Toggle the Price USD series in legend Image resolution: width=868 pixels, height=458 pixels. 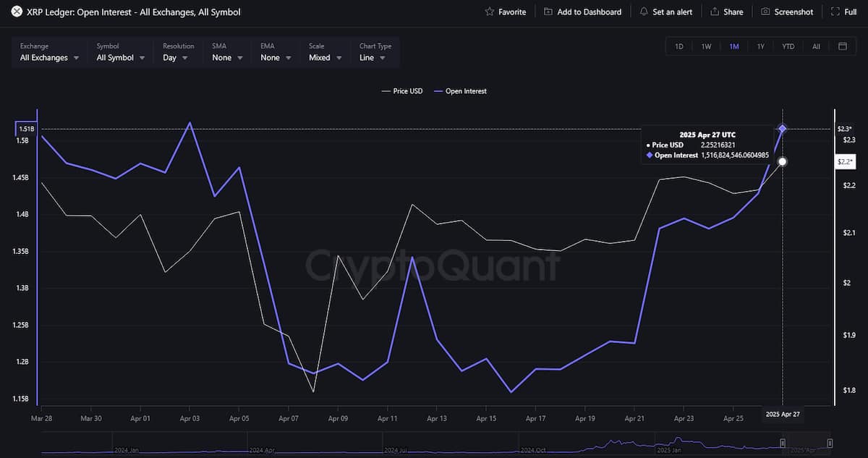point(401,91)
